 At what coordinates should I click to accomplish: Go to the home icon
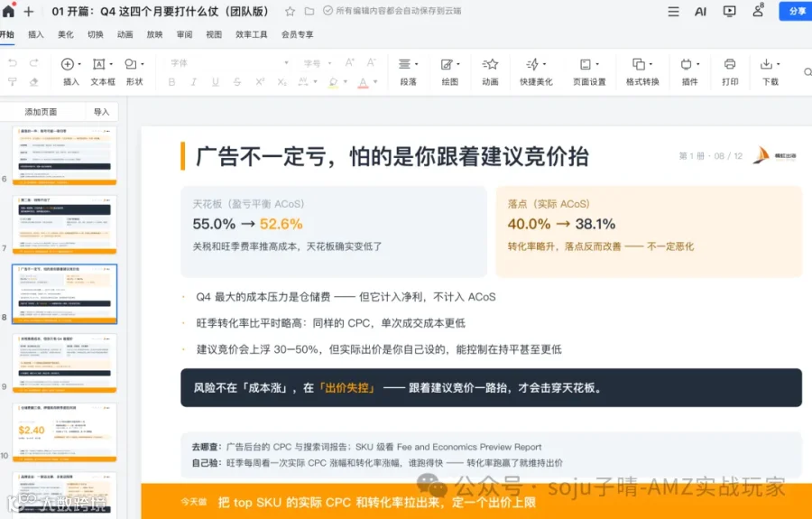[x=8, y=11]
